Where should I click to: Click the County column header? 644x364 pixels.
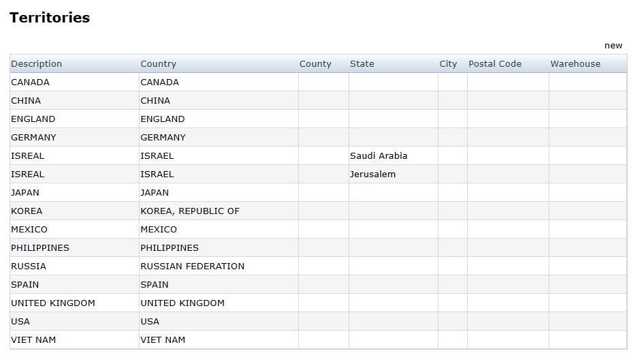(x=315, y=64)
